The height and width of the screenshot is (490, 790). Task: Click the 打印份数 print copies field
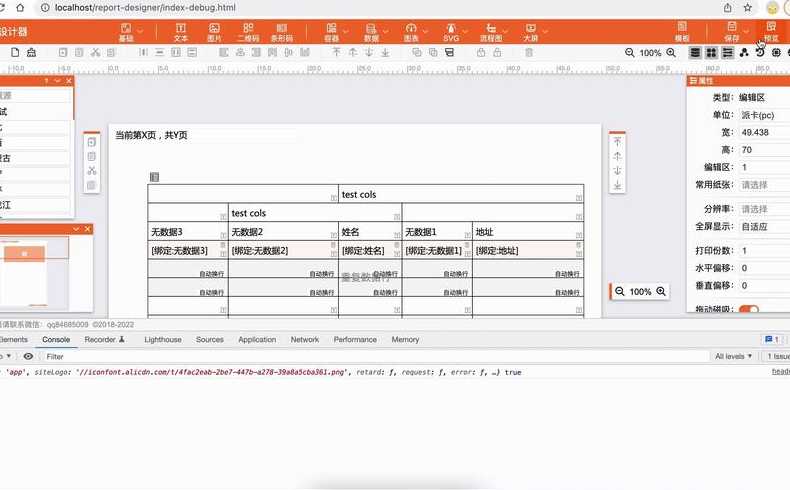(764, 250)
